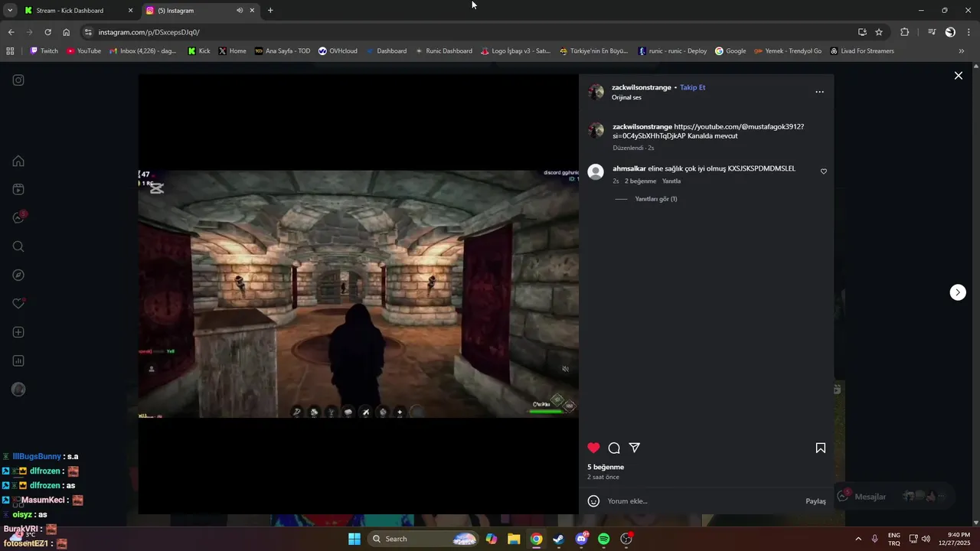This screenshot has width=980, height=551.
Task: Click the Paylaş post button
Action: click(x=815, y=501)
